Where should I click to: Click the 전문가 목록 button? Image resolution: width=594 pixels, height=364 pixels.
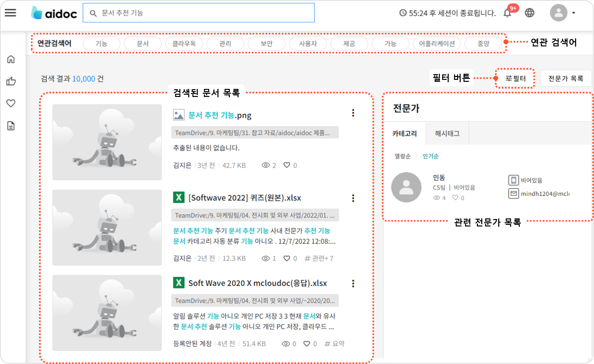click(x=566, y=78)
